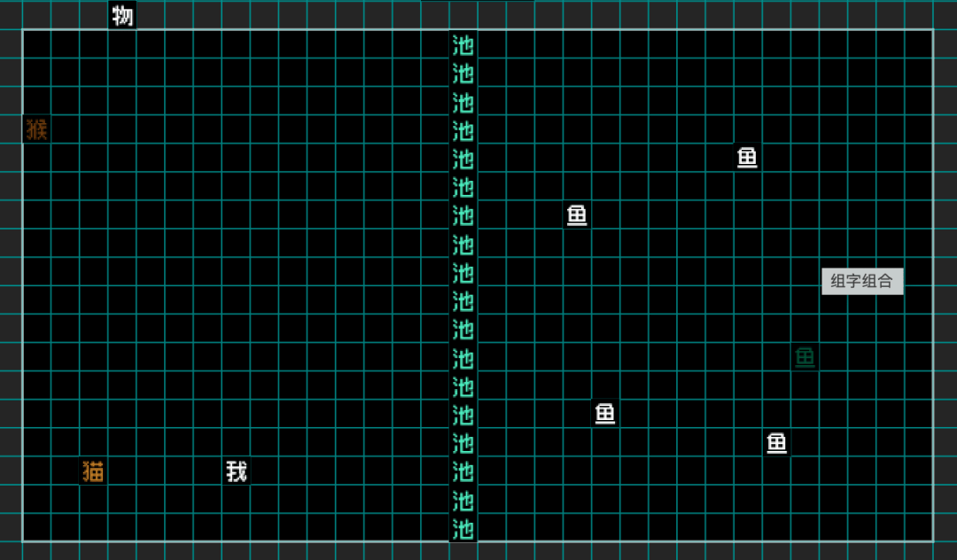Click the empty cell directly below 物
Screen dimensions: 957x560
coord(122,44)
